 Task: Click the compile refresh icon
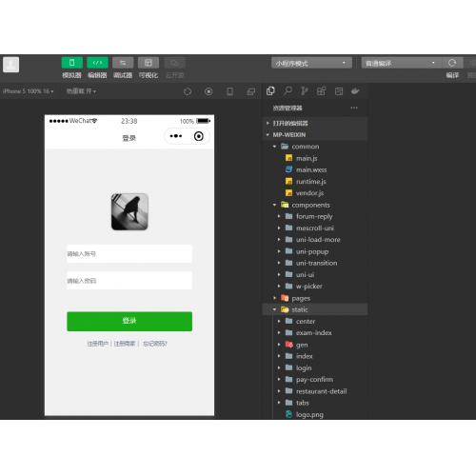click(x=452, y=63)
